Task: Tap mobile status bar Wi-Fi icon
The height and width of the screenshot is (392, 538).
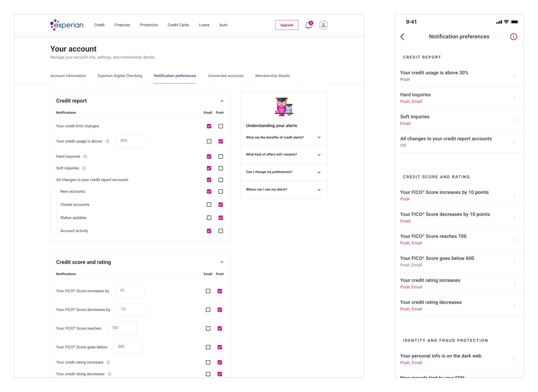Action: 507,22
